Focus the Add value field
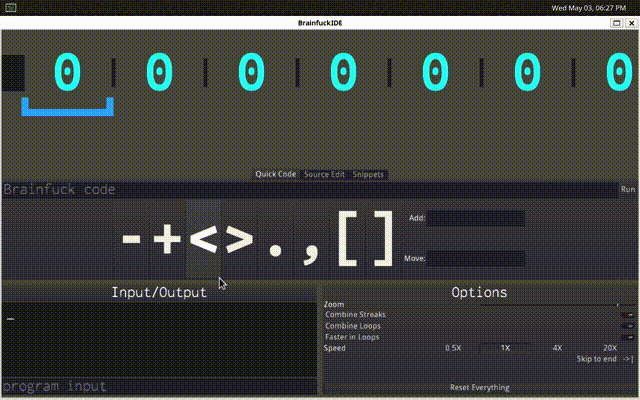The height and width of the screenshot is (400, 640). click(x=476, y=218)
